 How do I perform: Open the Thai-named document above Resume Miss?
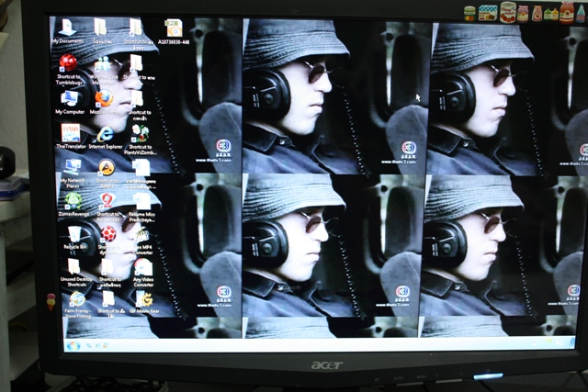pos(141,174)
